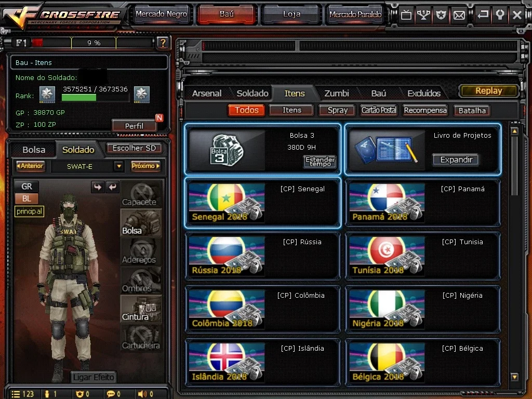Click Expandir for Livro de Projetos

coord(456,160)
